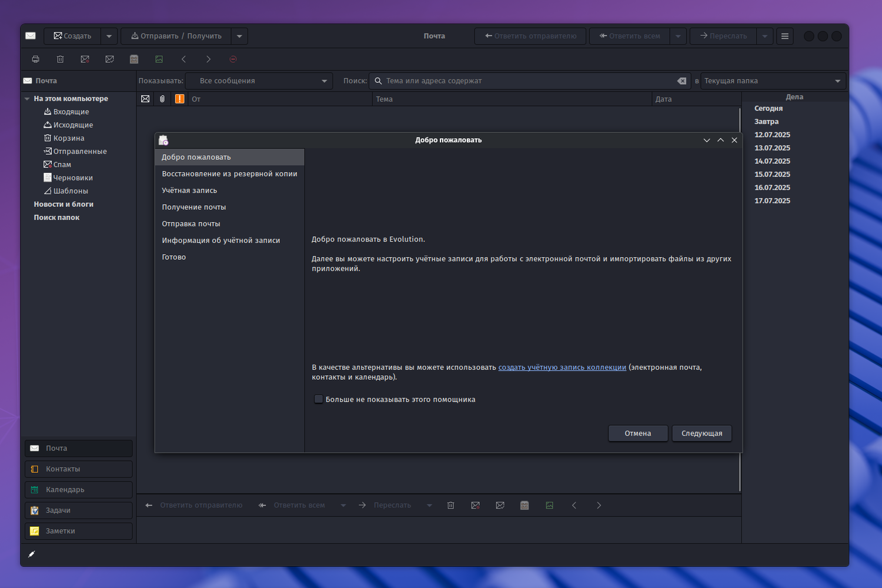
Task: Click the spam icon in the preview toolbar
Action: [x=475, y=505]
